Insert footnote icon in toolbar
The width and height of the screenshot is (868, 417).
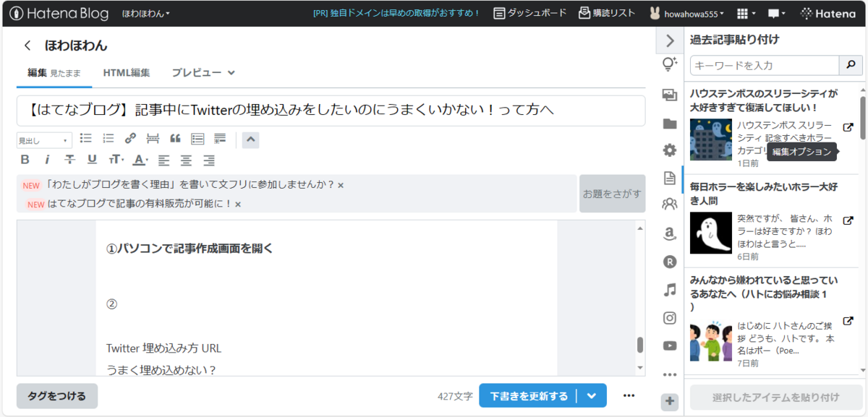221,138
